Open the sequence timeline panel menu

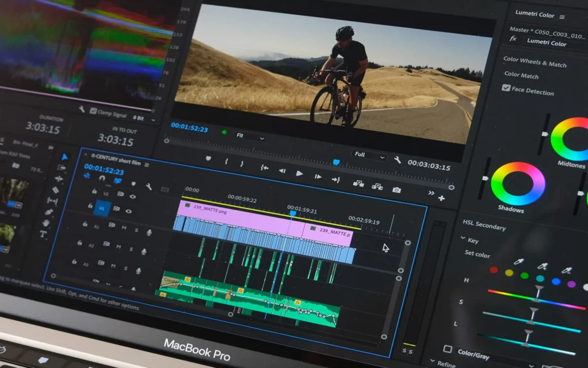tap(147, 165)
